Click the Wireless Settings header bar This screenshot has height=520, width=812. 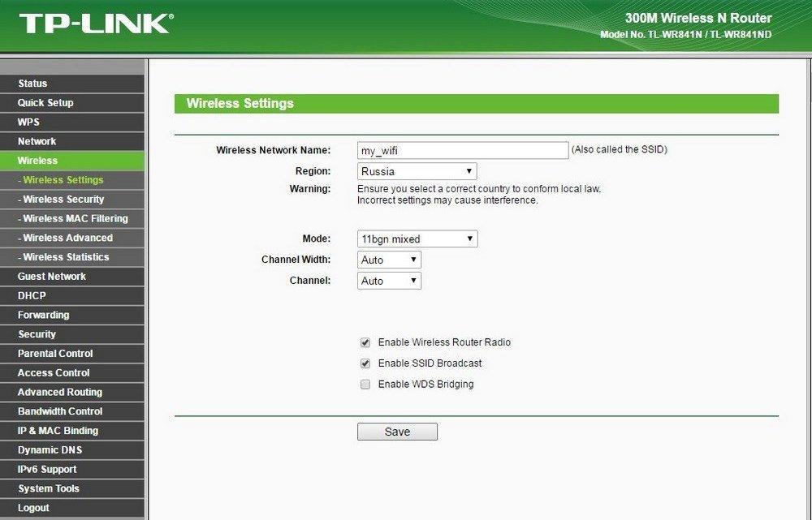pyautogui.click(x=477, y=104)
